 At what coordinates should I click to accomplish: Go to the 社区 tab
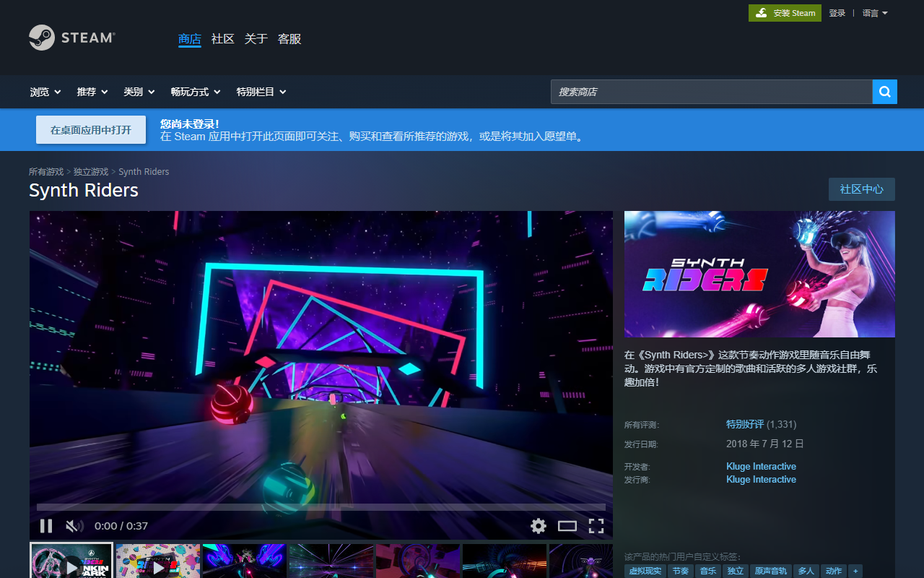tap(223, 39)
